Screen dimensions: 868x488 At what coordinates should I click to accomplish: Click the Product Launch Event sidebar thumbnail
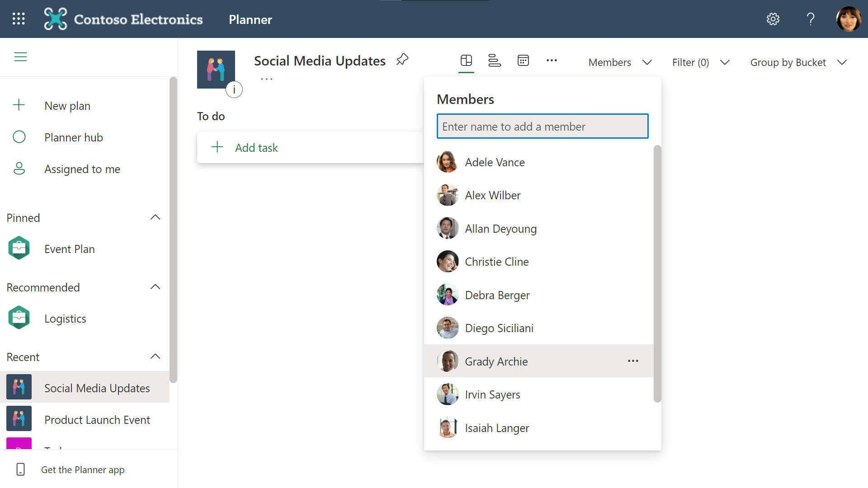(19, 418)
